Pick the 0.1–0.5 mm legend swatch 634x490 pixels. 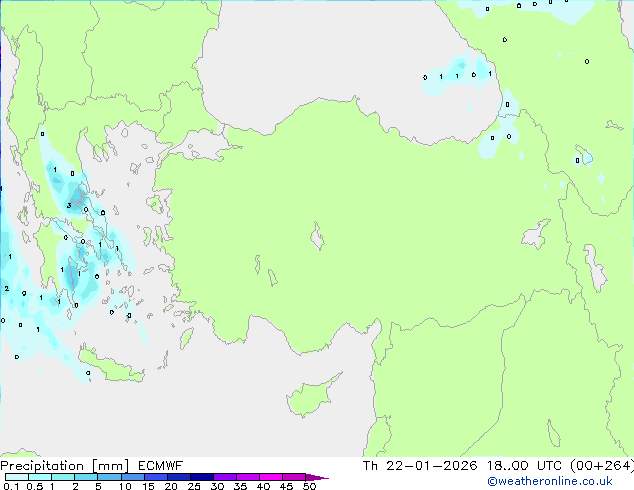point(17,477)
